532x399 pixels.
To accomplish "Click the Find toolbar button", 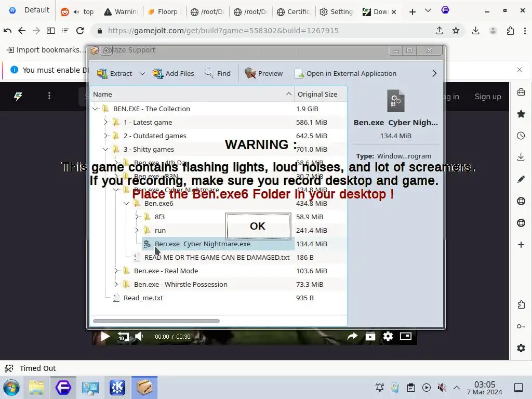I will (x=218, y=73).
